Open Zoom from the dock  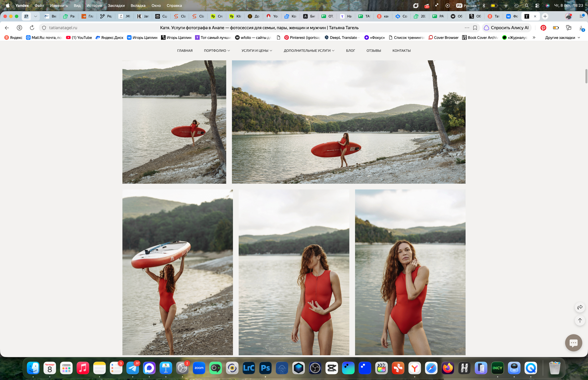pyautogui.click(x=199, y=368)
